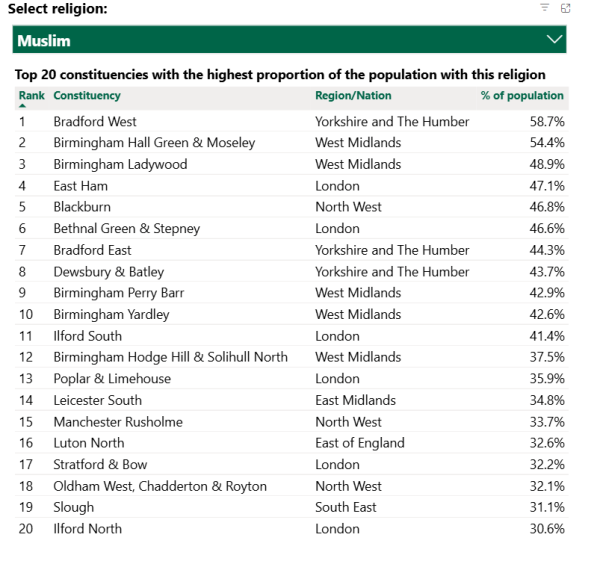The height and width of the screenshot is (561, 600).
Task: Select Slough's South East region cell
Action: pyautogui.click(x=346, y=507)
